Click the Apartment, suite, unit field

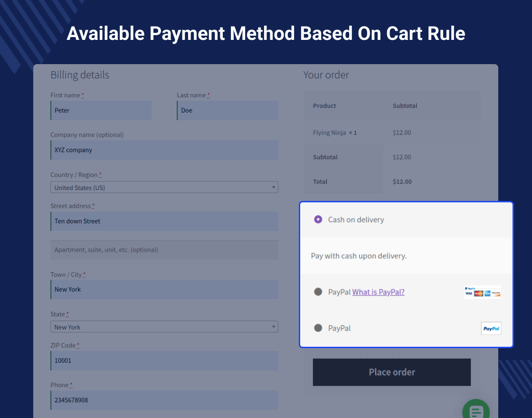[x=164, y=250]
